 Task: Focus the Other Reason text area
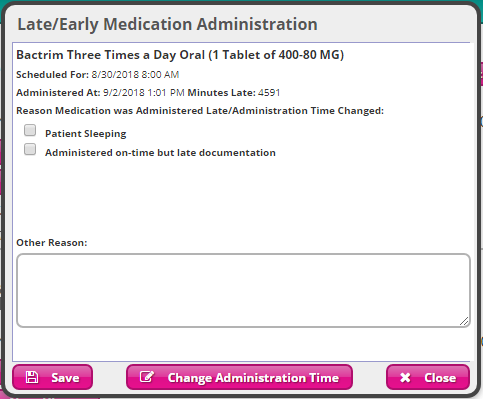(x=243, y=290)
